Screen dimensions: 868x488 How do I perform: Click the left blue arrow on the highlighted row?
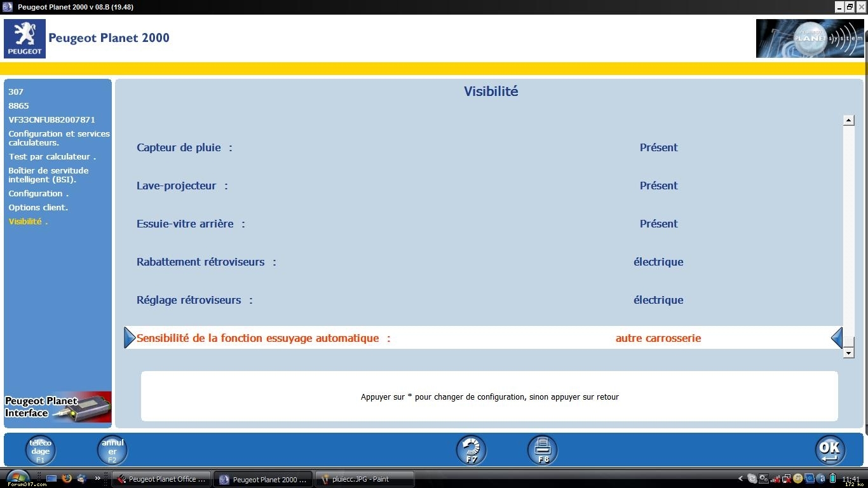coord(130,338)
